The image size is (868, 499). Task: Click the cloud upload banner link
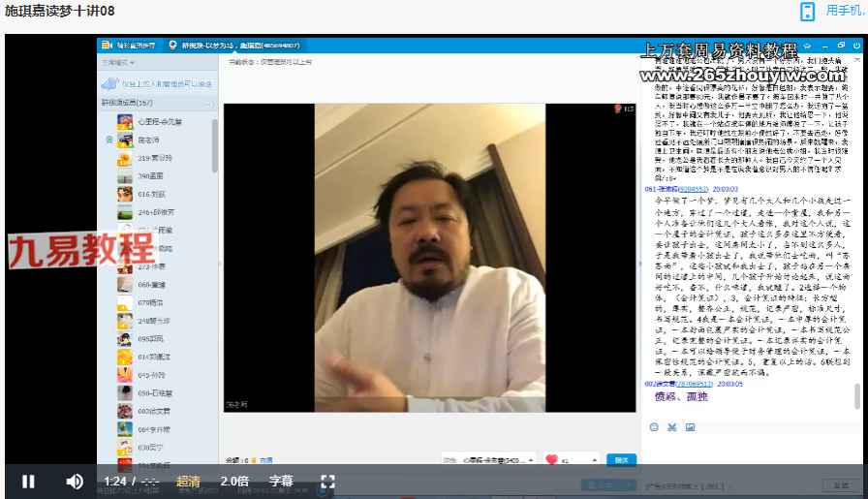point(158,83)
